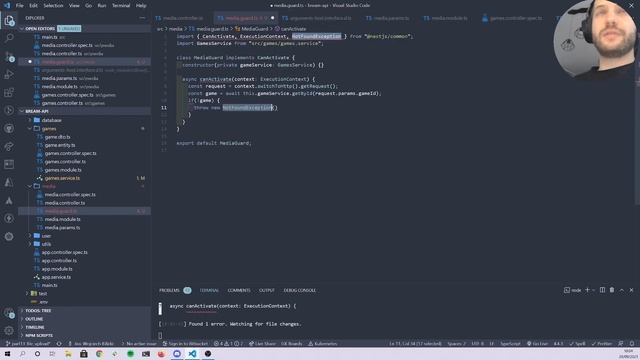The height and width of the screenshot is (360, 640).
Task: Click the git branch status bar item
Action: tap(28, 344)
